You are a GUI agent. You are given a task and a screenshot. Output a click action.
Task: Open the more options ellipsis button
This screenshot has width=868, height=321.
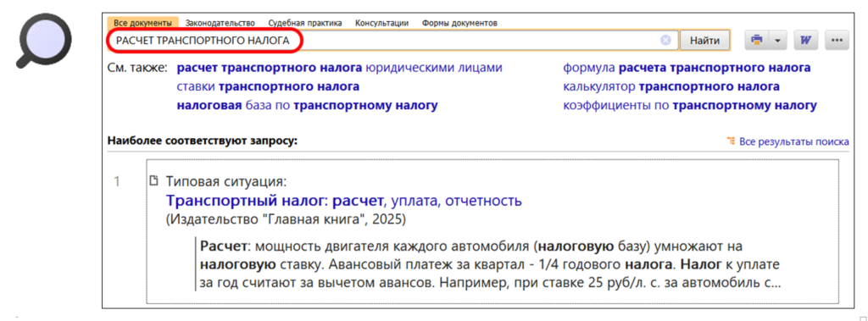(837, 41)
